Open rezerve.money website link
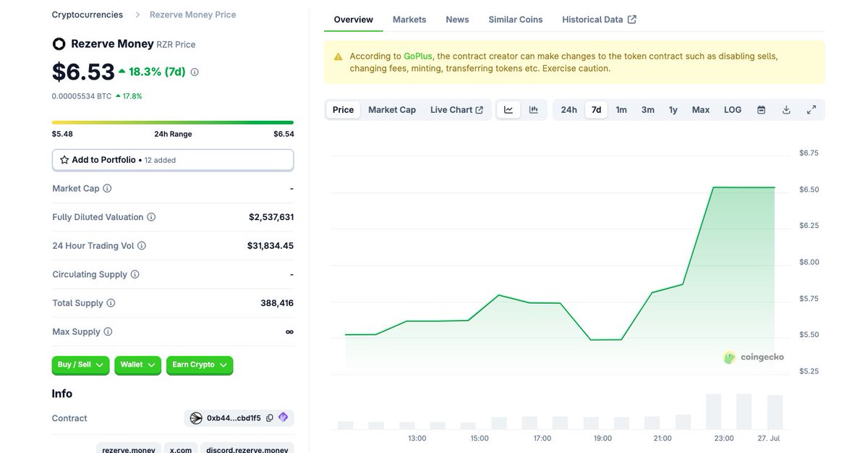 [129, 449]
